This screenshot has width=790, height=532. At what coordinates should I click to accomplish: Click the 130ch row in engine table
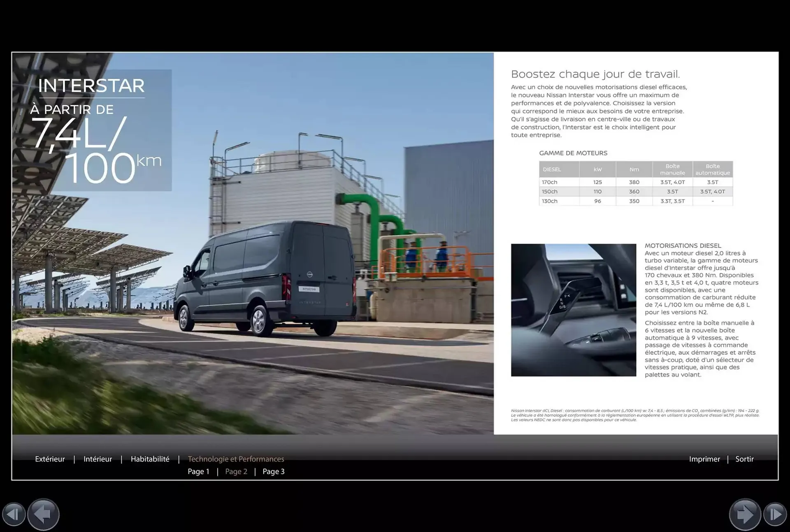(549, 201)
